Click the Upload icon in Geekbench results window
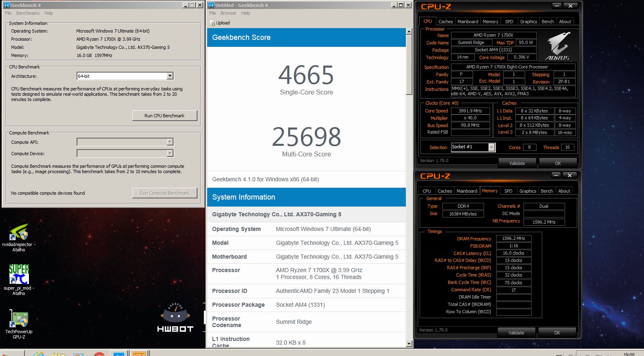644x356 pixels. coord(212,23)
